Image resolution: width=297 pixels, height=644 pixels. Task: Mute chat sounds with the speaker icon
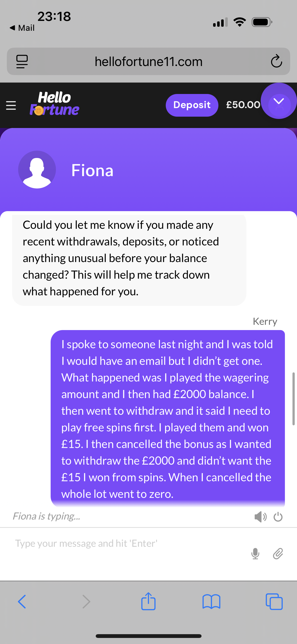pos(260,517)
